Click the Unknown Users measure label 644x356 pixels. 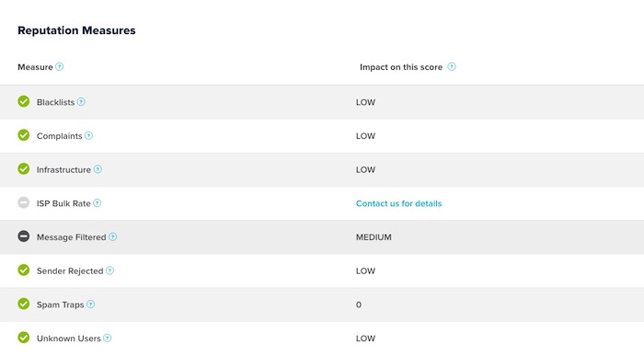[69, 339]
